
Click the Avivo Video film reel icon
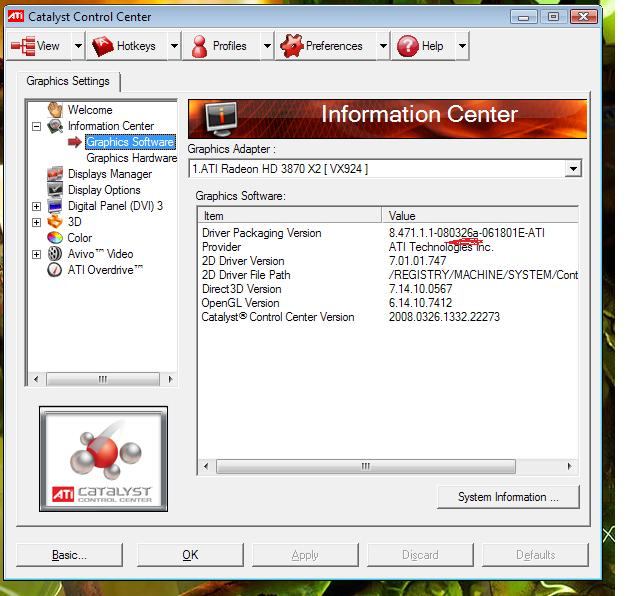pos(55,254)
